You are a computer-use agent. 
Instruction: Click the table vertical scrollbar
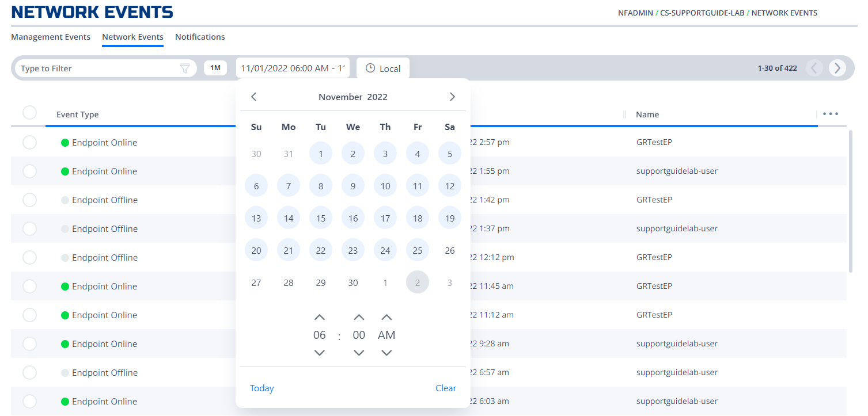(x=851, y=201)
